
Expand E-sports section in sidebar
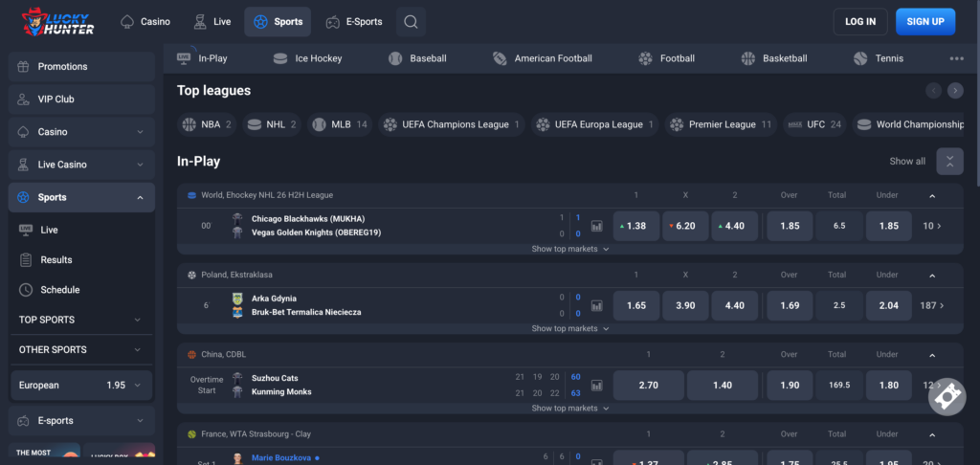tap(81, 421)
